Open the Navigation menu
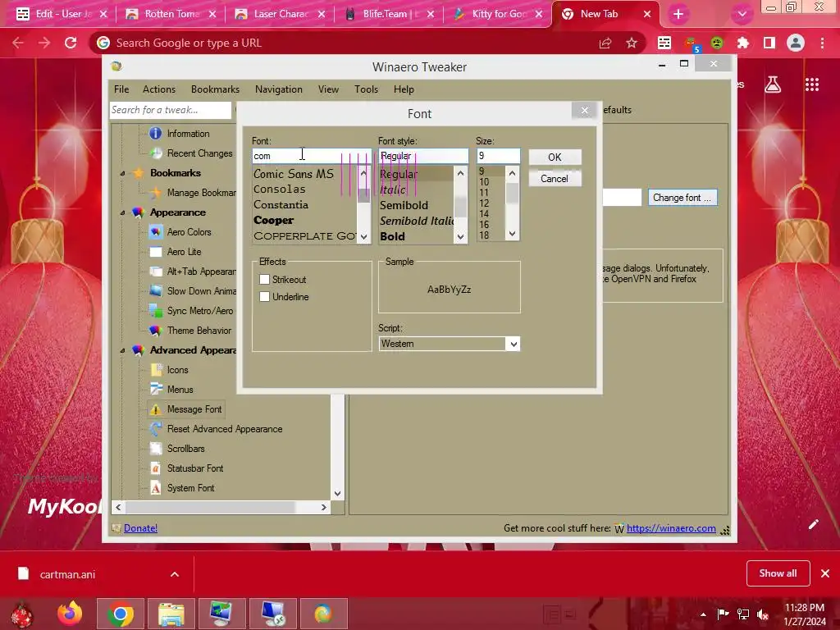Screen dimensions: 840x630 (279, 89)
